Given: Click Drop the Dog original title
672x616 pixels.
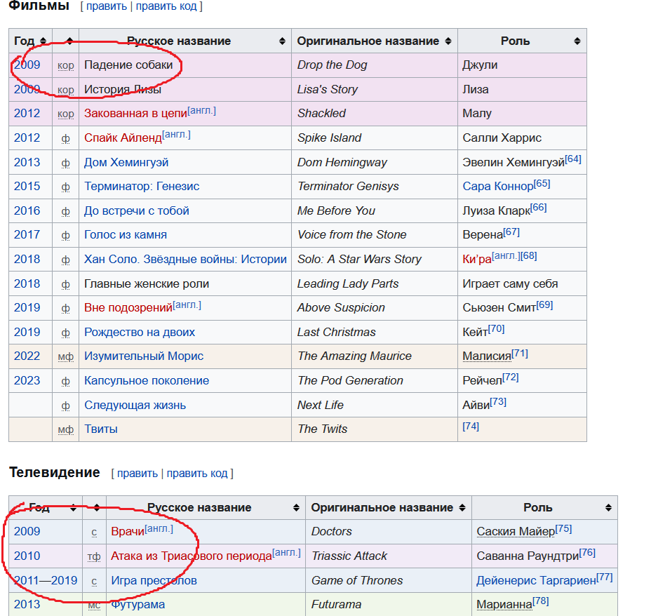Looking at the screenshot, I should pos(332,65).
